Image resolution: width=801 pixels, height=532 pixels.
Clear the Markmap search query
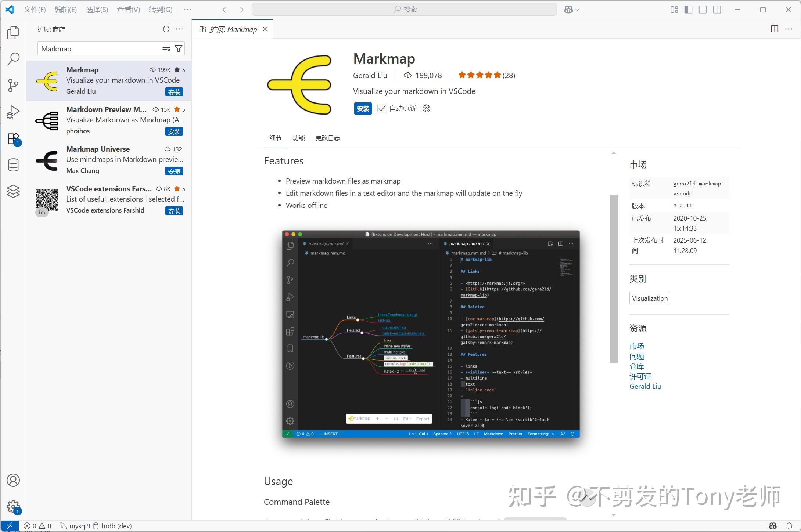[166, 48]
